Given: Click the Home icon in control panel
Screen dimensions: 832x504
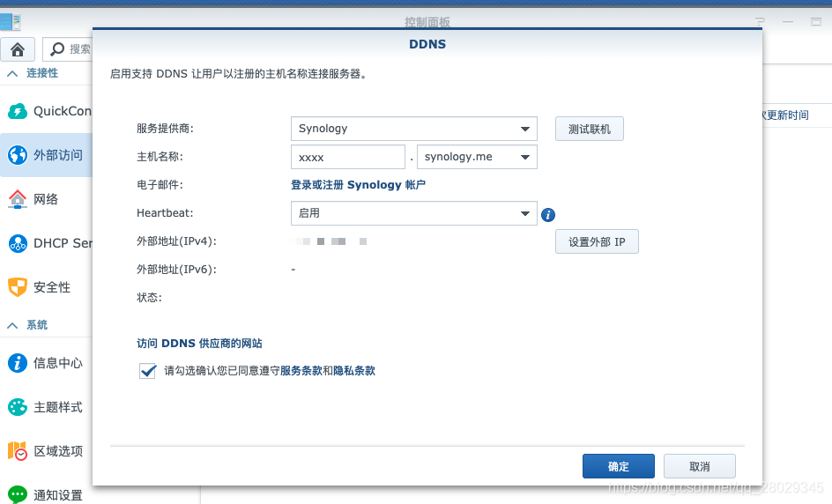Looking at the screenshot, I should [18, 50].
